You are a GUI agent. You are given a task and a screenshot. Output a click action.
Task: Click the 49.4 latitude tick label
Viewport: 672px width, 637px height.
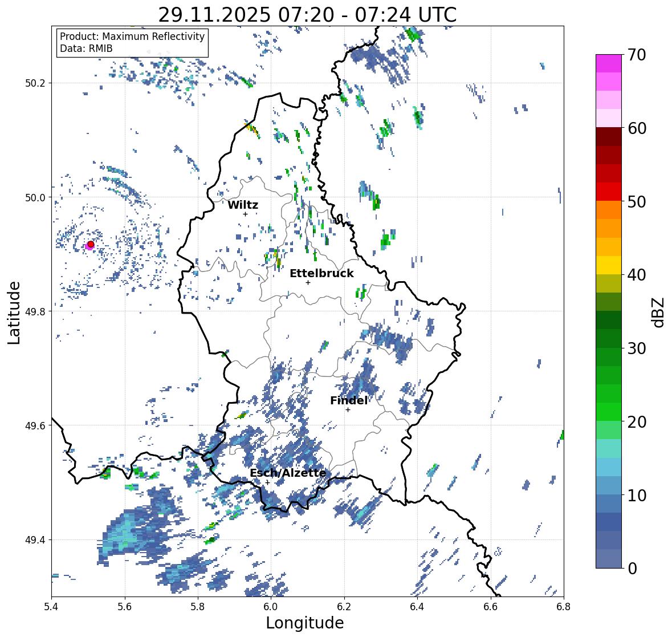pyautogui.click(x=35, y=540)
